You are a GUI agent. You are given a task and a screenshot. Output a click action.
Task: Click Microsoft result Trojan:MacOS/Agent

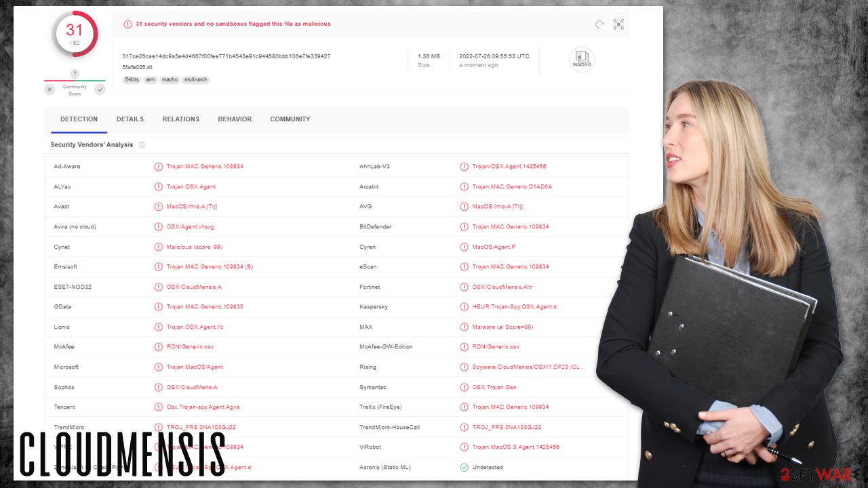195,367
